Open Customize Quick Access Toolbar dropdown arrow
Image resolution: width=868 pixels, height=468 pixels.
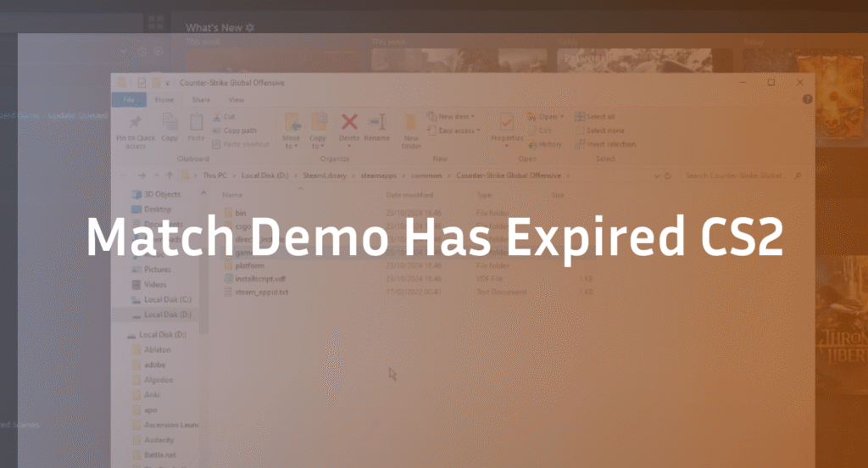[167, 83]
